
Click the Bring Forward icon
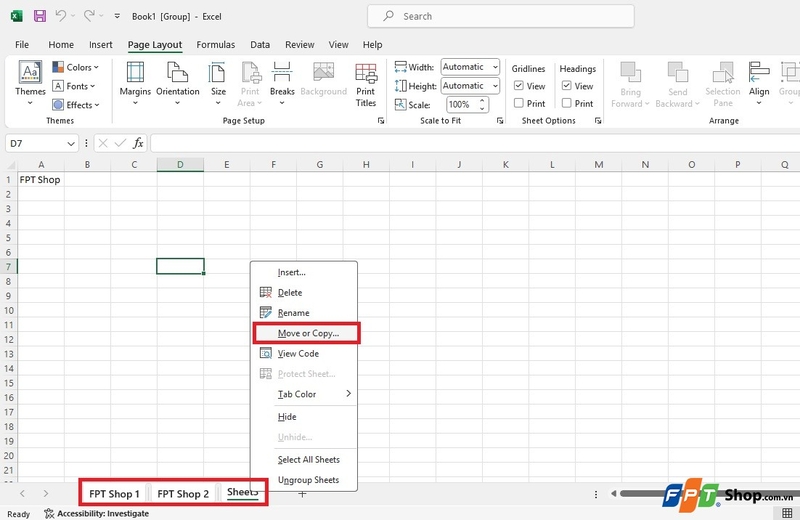[x=631, y=72]
